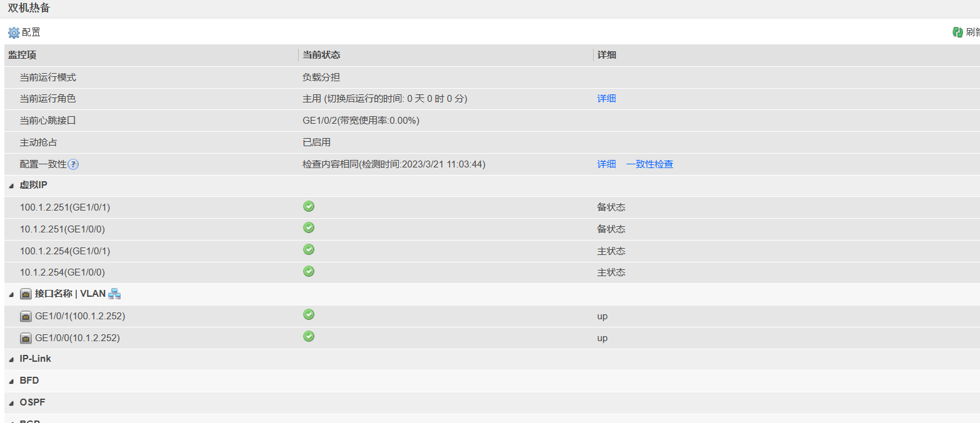Click the port icon beside GE1/0/1(100.1.2.252)
This screenshot has height=423, width=980.
pos(26,316)
